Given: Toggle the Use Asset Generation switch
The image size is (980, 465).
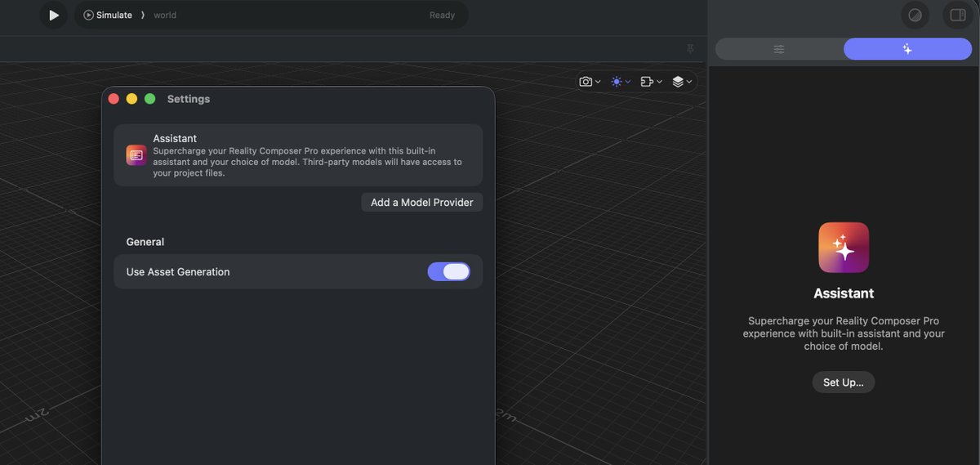Looking at the screenshot, I should (448, 271).
